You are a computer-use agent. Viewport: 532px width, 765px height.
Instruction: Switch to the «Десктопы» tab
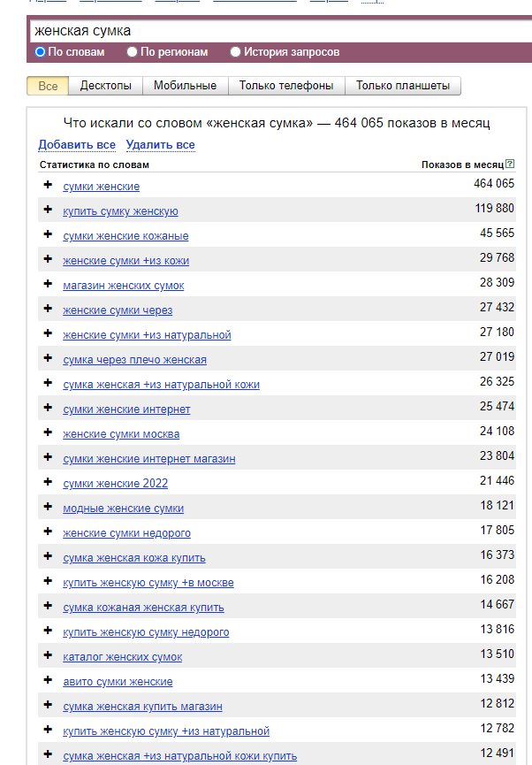pos(105,86)
